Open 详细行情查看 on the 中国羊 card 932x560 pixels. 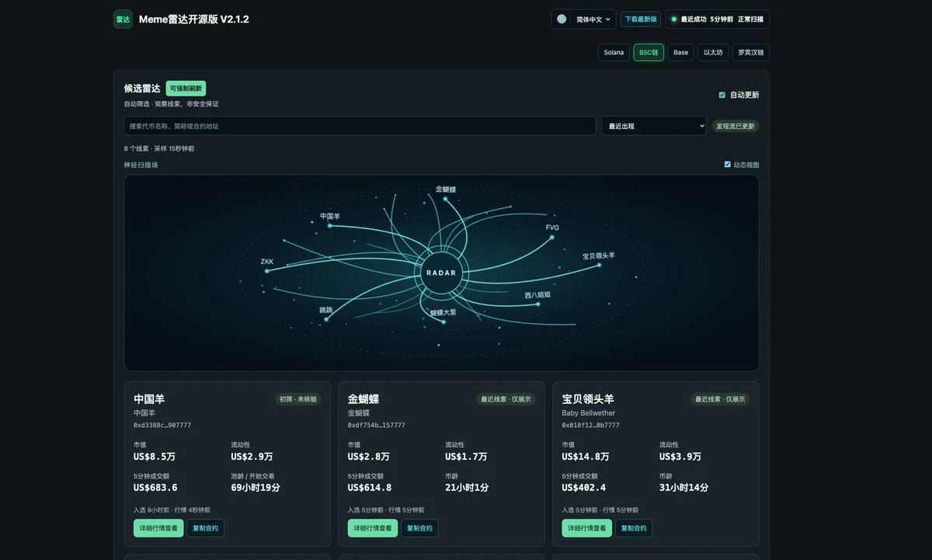coord(158,528)
